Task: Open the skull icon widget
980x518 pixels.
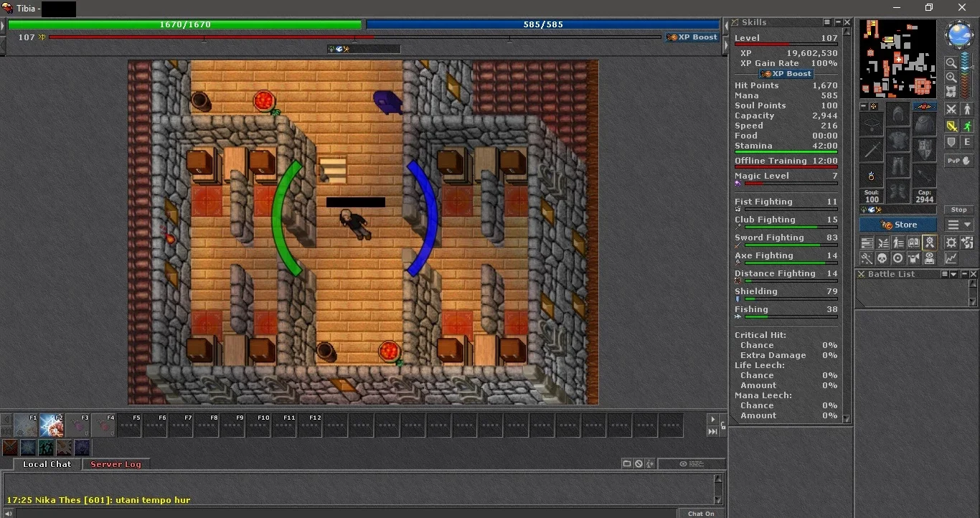Action: (x=882, y=258)
